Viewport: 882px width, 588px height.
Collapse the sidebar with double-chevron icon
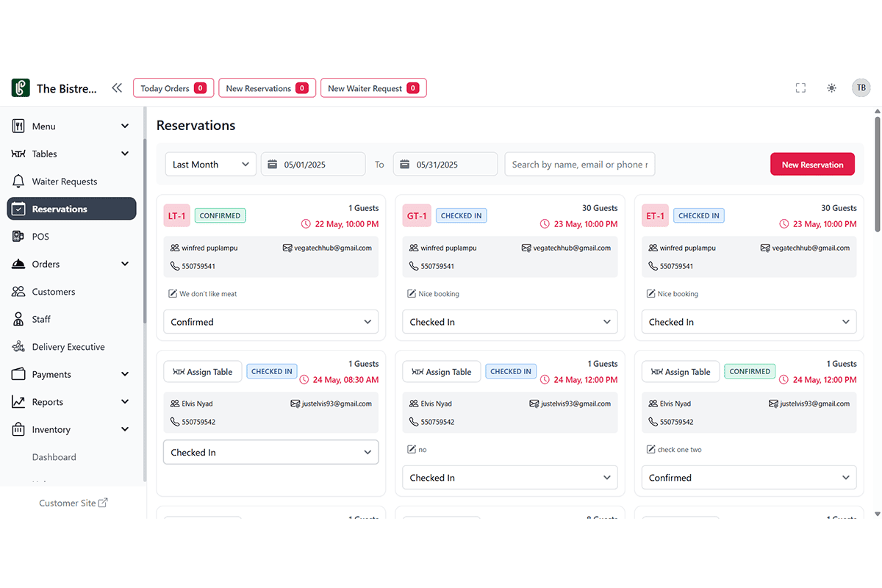point(117,88)
